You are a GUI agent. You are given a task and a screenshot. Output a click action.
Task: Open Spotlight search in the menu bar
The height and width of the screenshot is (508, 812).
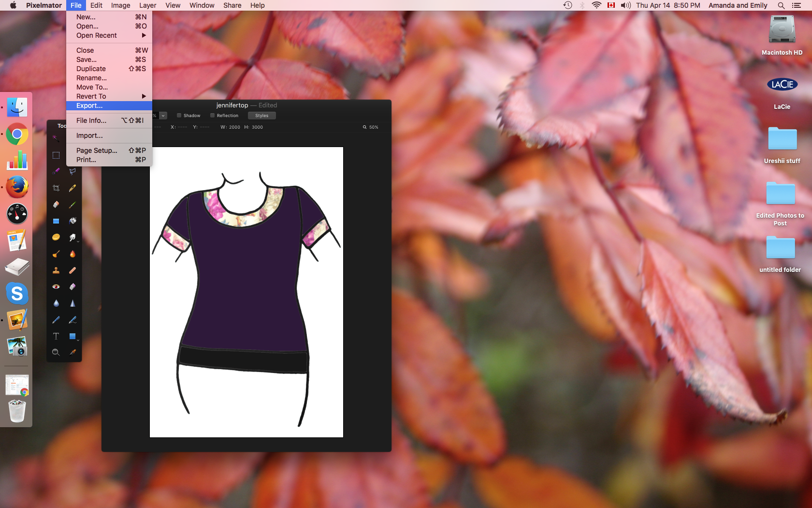[x=781, y=5]
